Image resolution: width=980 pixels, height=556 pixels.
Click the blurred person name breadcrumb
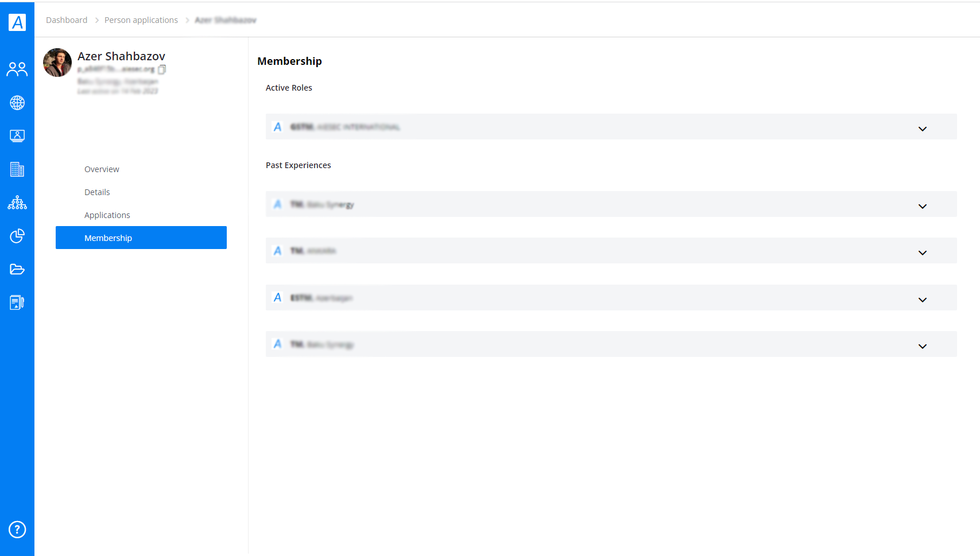pyautogui.click(x=226, y=20)
